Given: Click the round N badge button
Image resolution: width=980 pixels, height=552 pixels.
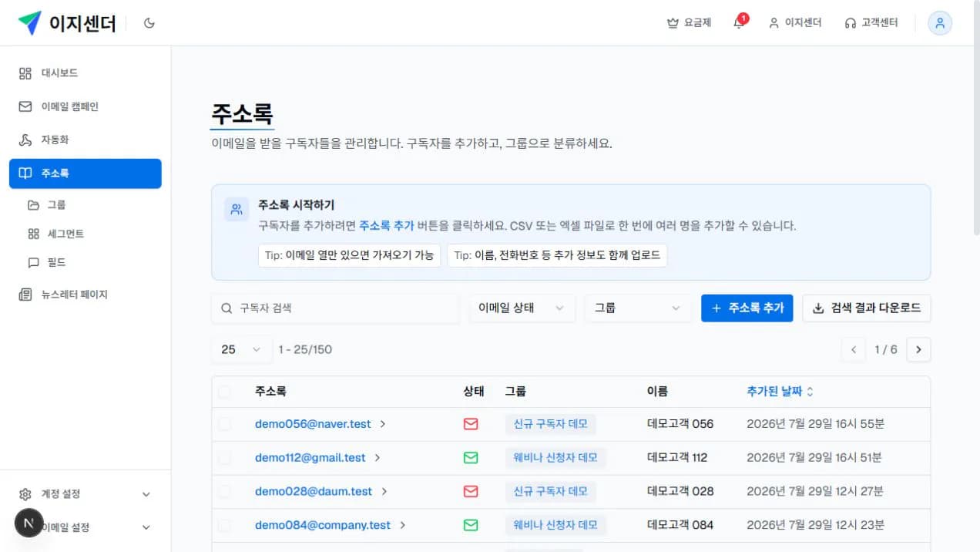Looking at the screenshot, I should pyautogui.click(x=29, y=523).
